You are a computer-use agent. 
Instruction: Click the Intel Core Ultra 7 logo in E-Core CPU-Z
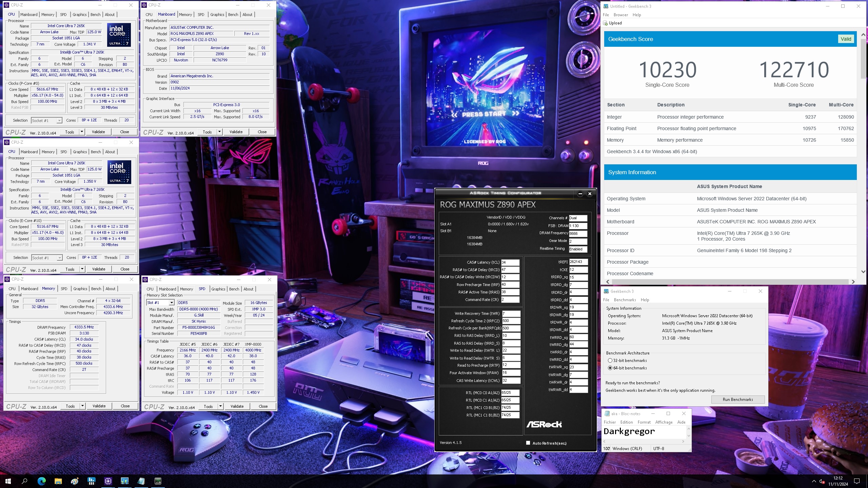tap(119, 172)
